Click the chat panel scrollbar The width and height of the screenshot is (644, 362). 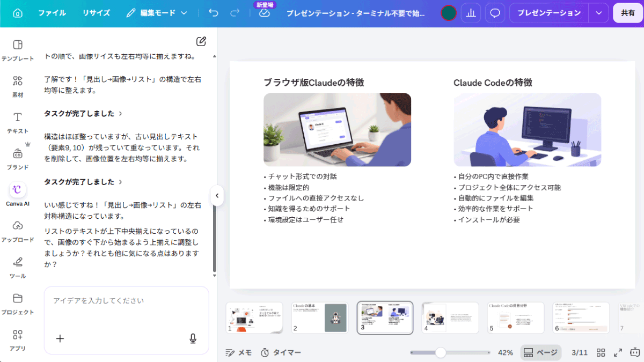click(x=215, y=238)
